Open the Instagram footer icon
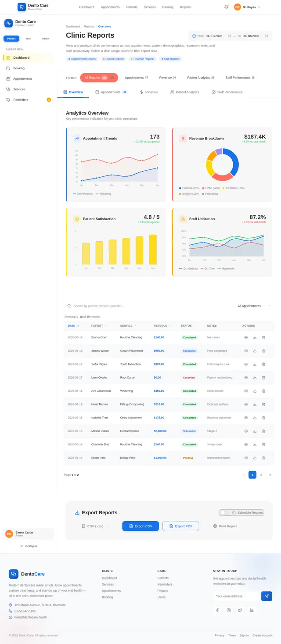281x644 pixels. tap(229, 610)
